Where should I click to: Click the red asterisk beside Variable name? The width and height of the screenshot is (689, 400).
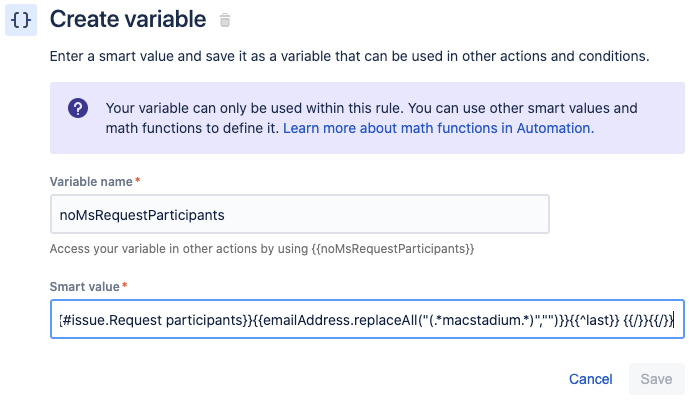(x=138, y=180)
